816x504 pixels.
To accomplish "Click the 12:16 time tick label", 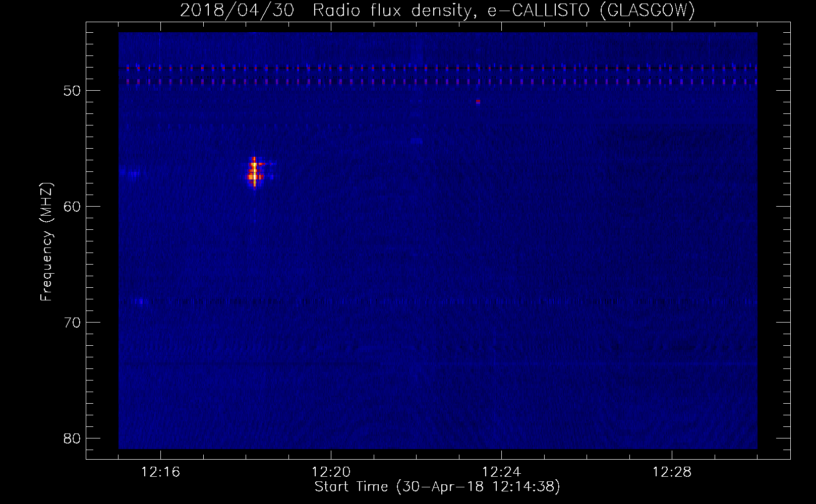I will (161, 472).
